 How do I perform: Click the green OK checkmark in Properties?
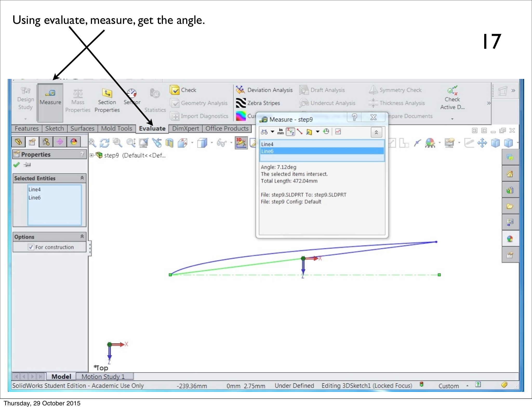[x=16, y=165]
